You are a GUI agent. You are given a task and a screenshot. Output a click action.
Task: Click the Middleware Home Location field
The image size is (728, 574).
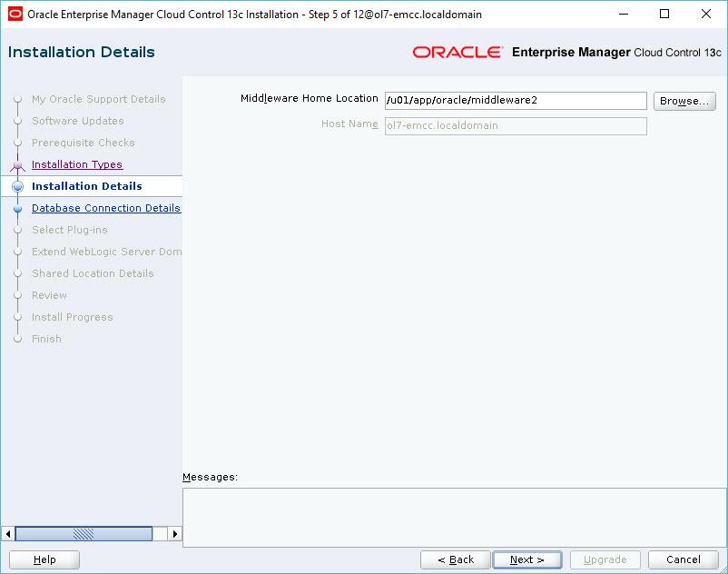516,101
